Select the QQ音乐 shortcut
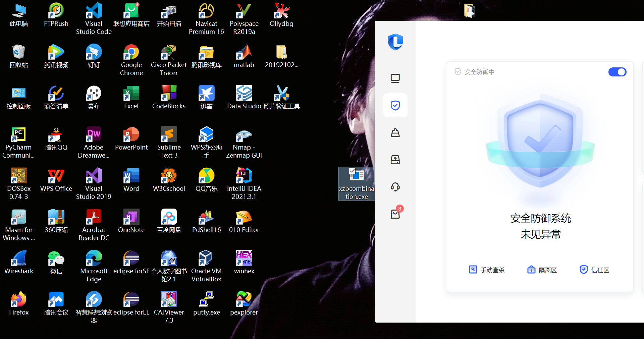The image size is (644, 339). tap(206, 180)
